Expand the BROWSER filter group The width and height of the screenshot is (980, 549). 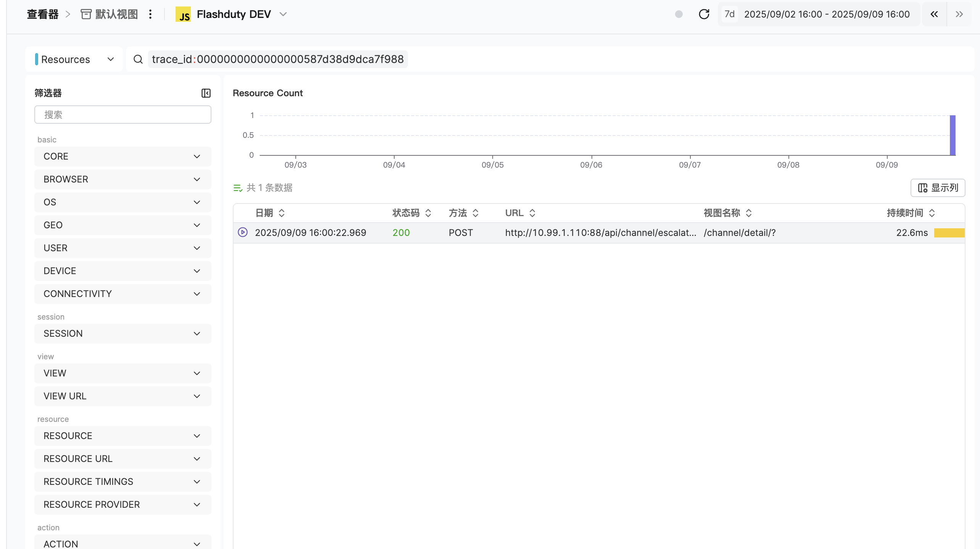[122, 179]
